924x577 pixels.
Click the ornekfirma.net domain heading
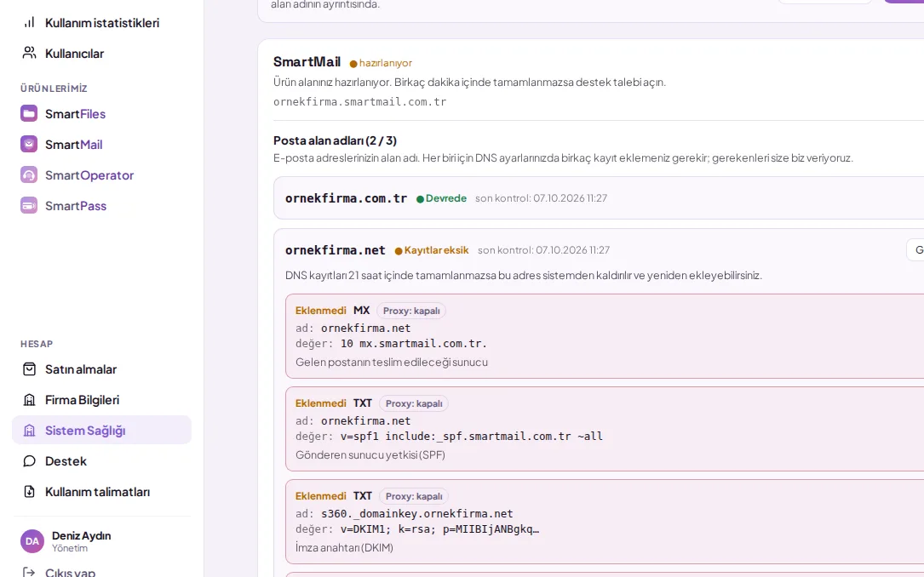(335, 249)
